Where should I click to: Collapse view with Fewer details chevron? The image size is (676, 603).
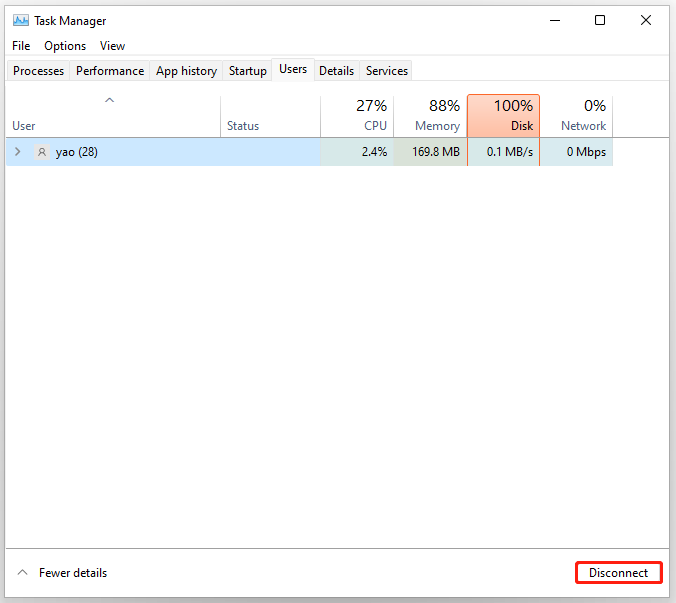[x=22, y=572]
